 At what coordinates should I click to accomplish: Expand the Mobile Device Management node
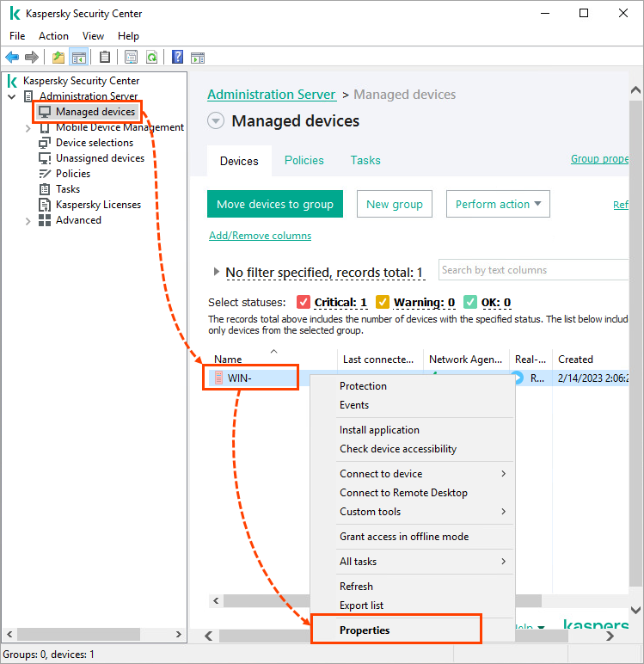coord(28,128)
